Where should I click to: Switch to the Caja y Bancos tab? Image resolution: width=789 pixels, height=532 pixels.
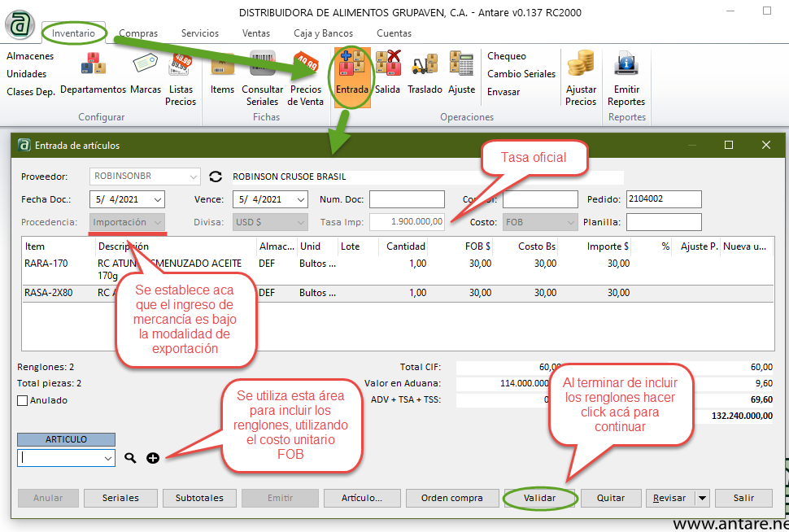pyautogui.click(x=323, y=33)
